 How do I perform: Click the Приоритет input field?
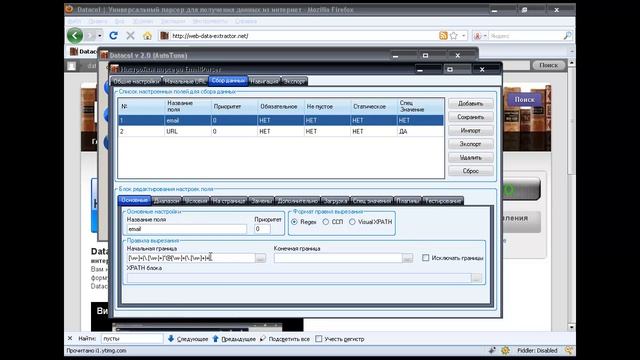[x=262, y=229]
